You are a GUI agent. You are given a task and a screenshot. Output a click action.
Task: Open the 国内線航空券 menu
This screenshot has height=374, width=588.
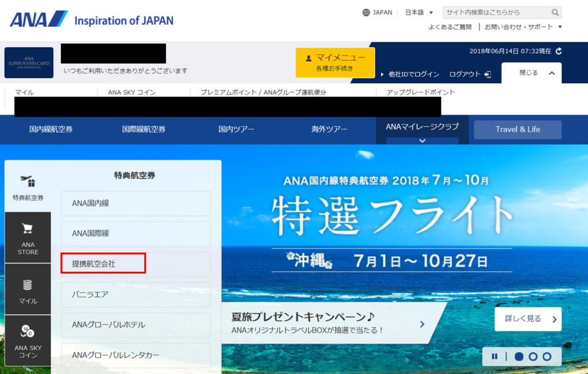(51, 129)
